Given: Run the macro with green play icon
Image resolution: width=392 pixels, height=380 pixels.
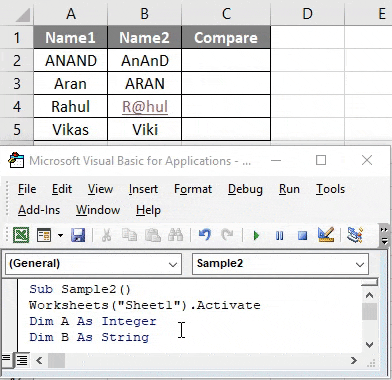Looking at the screenshot, I should click(x=256, y=236).
